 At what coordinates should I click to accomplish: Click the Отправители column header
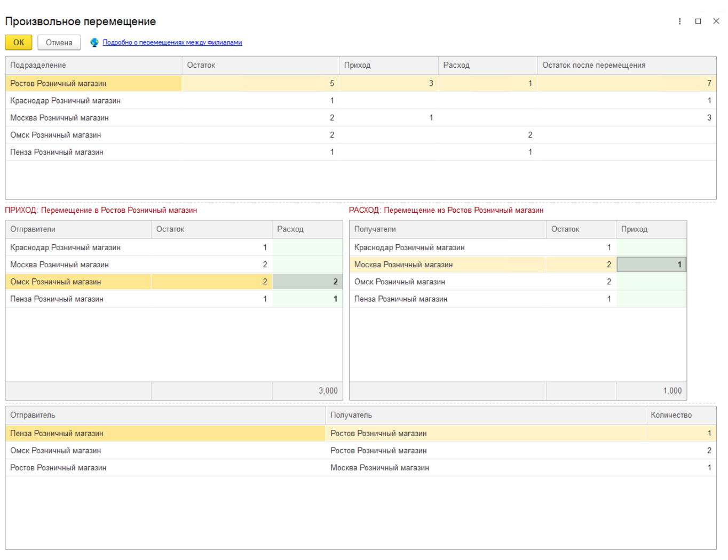[x=78, y=229]
